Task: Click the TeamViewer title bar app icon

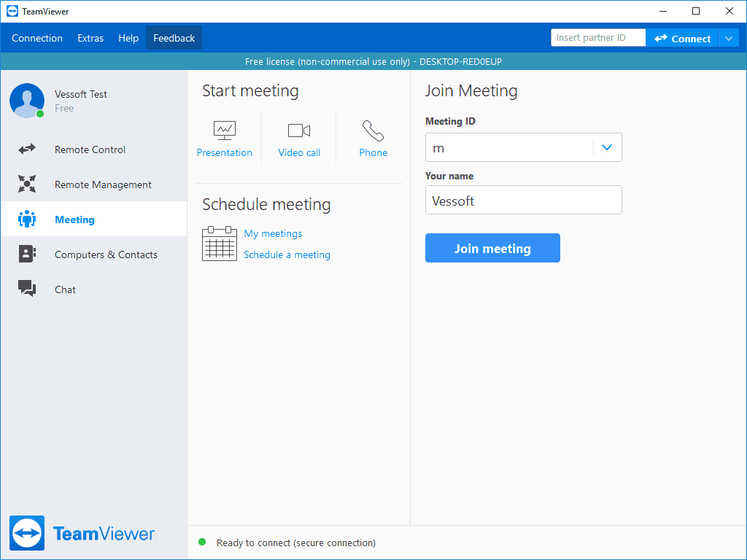Action: pos(12,11)
